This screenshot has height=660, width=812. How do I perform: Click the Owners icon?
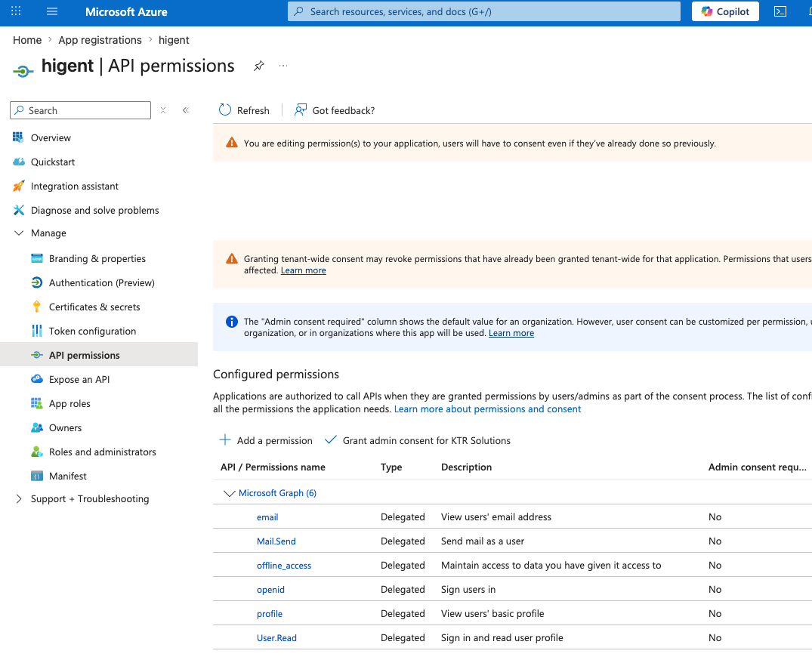point(37,427)
